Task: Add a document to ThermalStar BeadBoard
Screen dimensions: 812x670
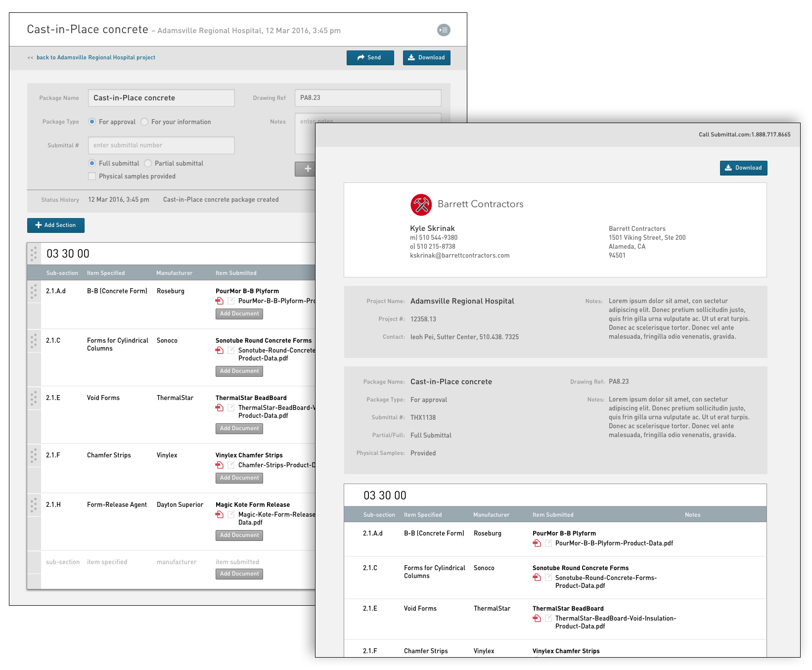Action: [x=239, y=429]
